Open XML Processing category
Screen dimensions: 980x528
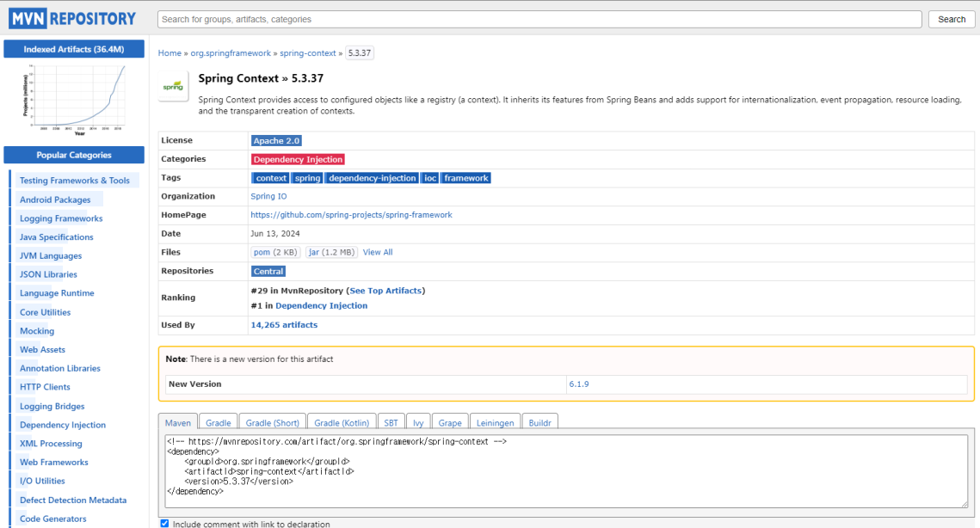tap(51, 444)
